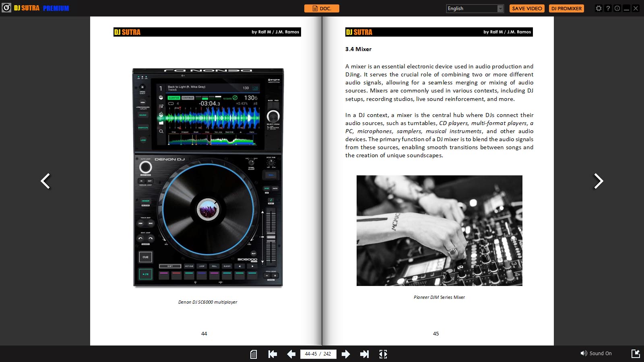Click the help question mark icon
This screenshot has width=644, height=362.
608,8
